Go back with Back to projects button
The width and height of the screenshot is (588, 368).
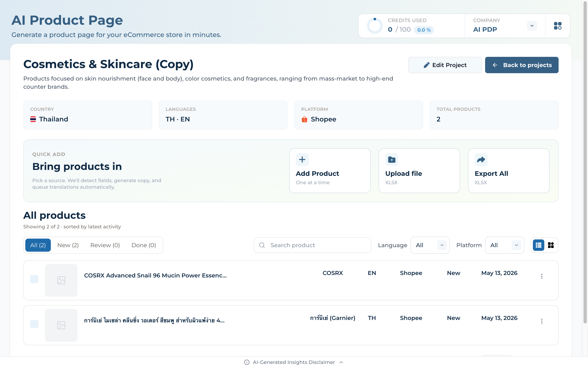pos(522,65)
